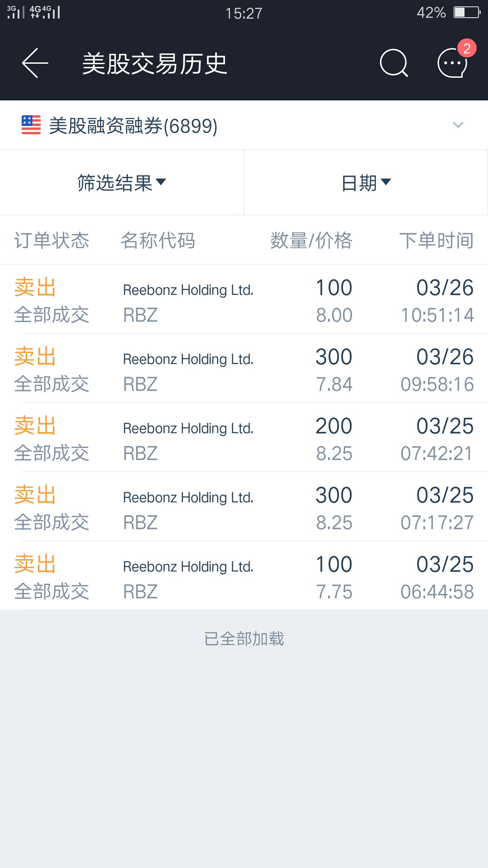Open the 07:17:27 order on 03/25
This screenshot has width=488, height=868.
pyautogui.click(x=244, y=508)
